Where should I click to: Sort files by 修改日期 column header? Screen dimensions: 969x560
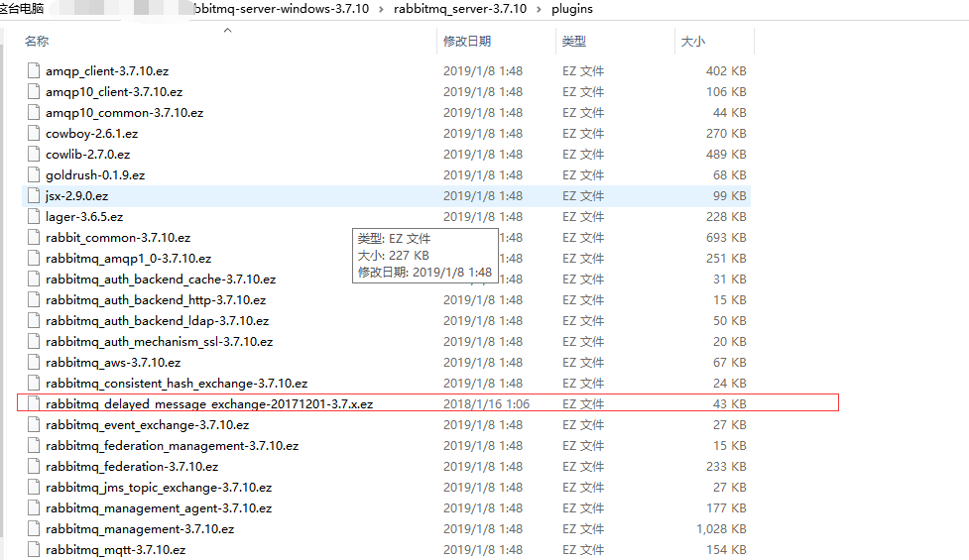coord(467,42)
